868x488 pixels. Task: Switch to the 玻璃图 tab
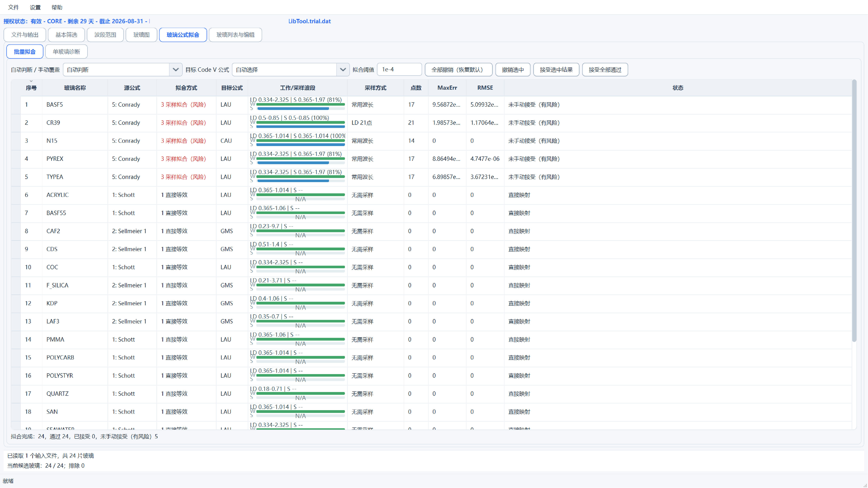142,35
